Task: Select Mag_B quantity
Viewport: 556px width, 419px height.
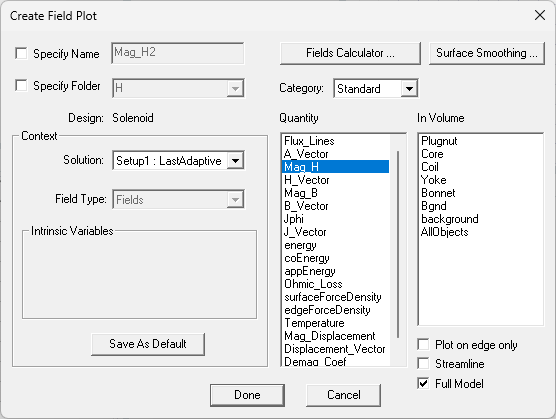Action: pyautogui.click(x=335, y=193)
